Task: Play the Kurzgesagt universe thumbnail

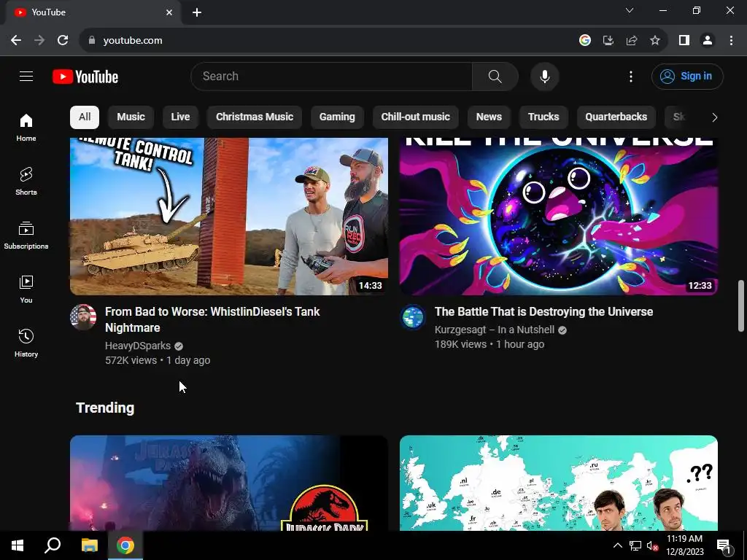Action: tap(558, 216)
